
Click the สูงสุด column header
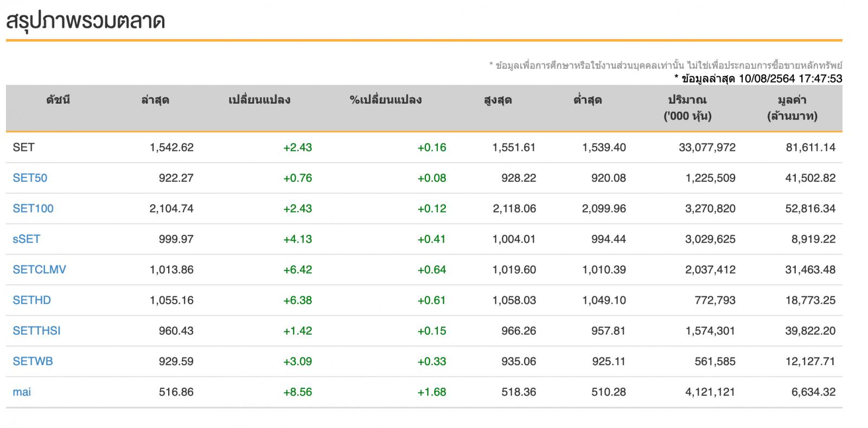coord(497,100)
